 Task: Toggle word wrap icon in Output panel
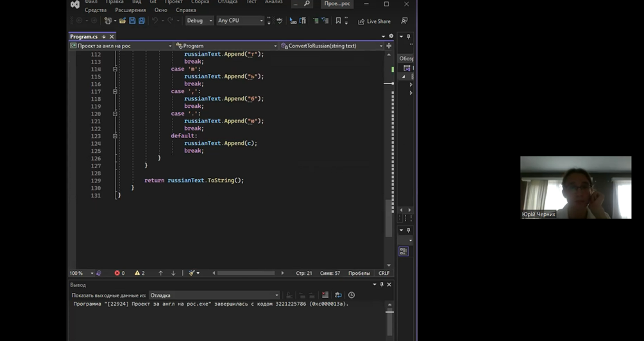338,295
